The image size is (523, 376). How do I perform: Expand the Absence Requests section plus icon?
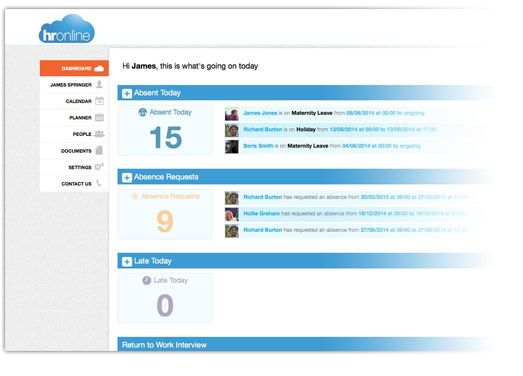(127, 177)
